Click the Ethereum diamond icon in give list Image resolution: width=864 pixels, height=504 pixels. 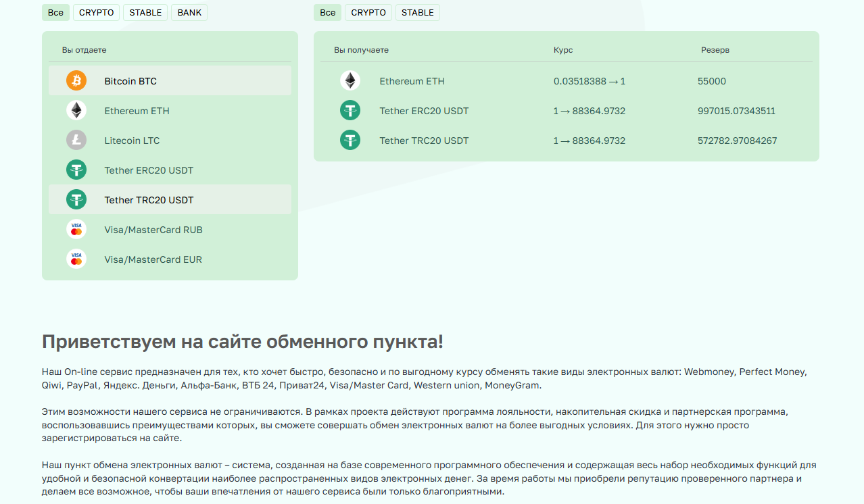tap(76, 110)
